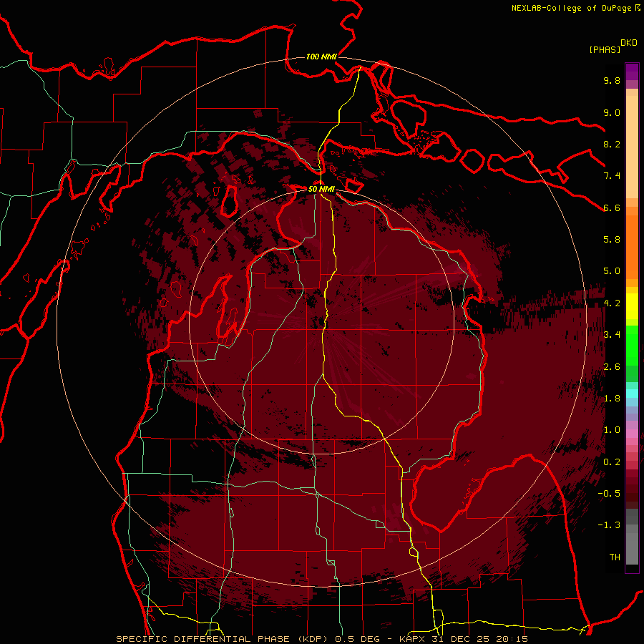Viewport: 644px width, 644px height.
Task: Click the 2.6 legend value
Action: 612,367
